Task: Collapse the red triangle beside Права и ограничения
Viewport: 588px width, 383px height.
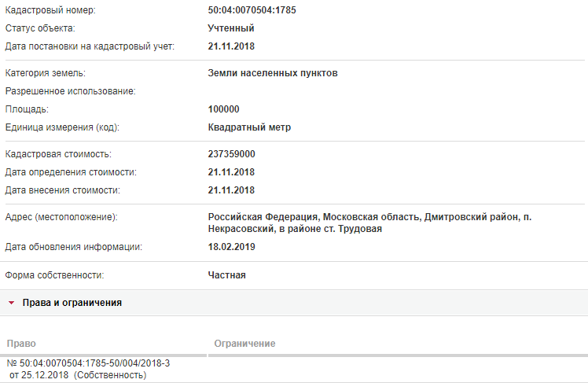Action: click(x=11, y=303)
